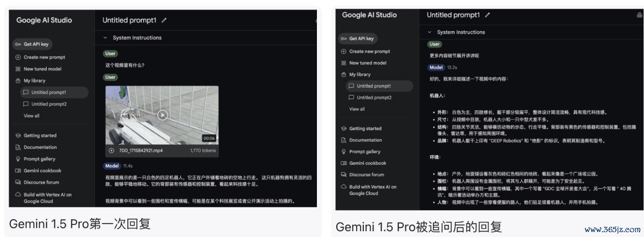Click the 1,770 tokens label
644x237 pixels.
point(202,150)
